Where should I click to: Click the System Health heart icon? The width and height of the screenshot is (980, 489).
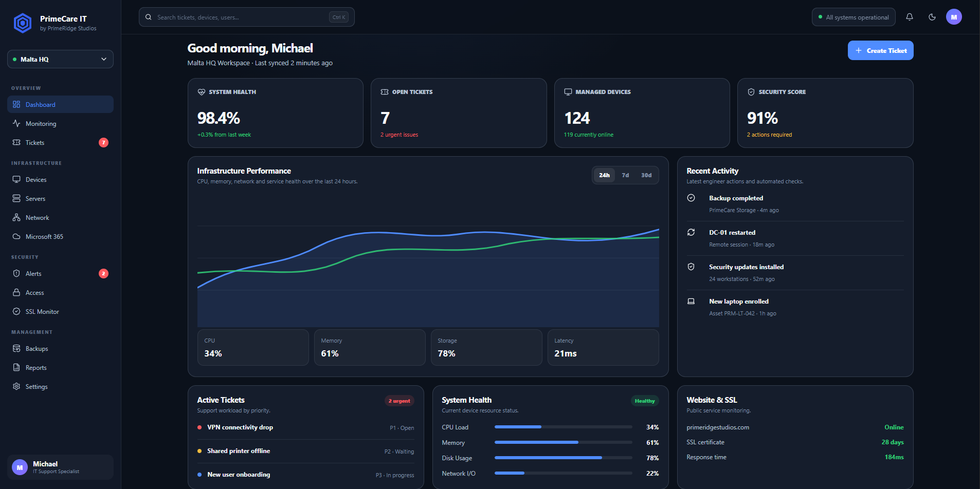point(202,92)
